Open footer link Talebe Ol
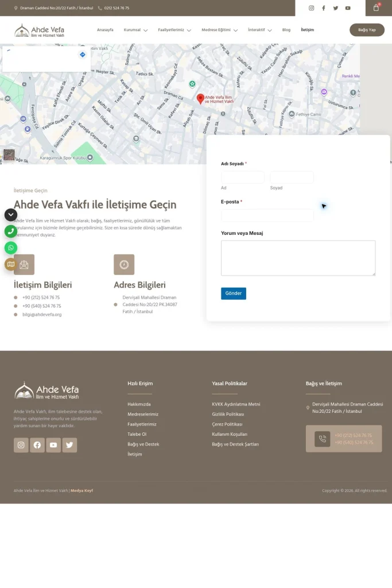 [137, 434]
